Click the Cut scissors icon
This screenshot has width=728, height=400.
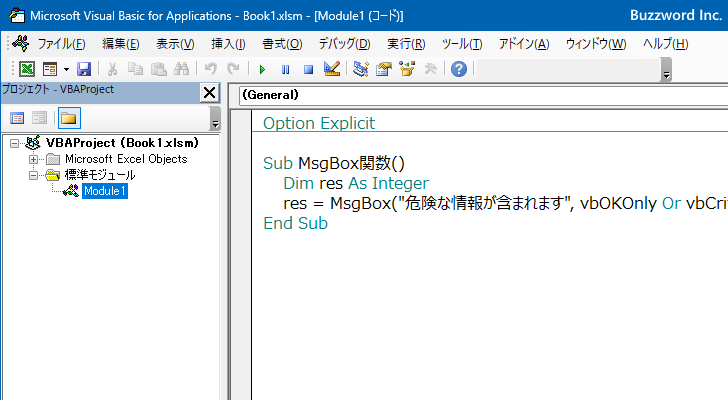[x=112, y=69]
